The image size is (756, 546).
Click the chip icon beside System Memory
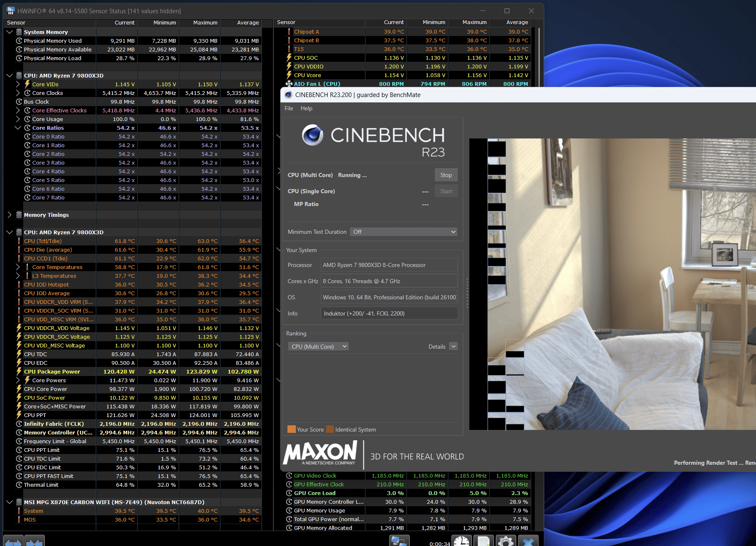tap(19, 32)
